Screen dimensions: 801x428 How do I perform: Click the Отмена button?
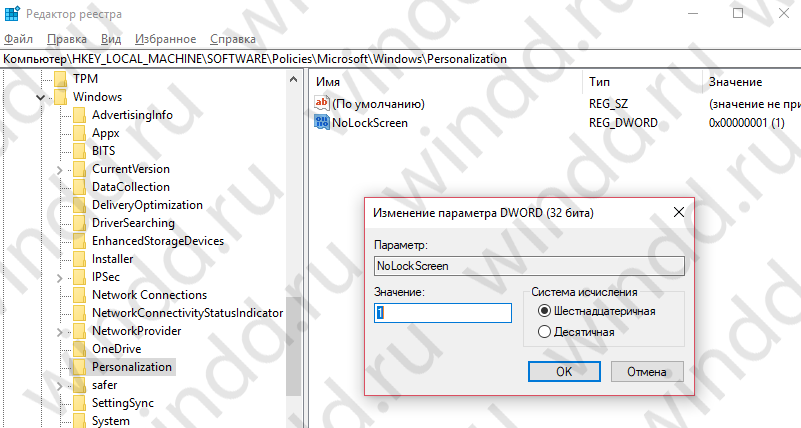[x=647, y=372]
